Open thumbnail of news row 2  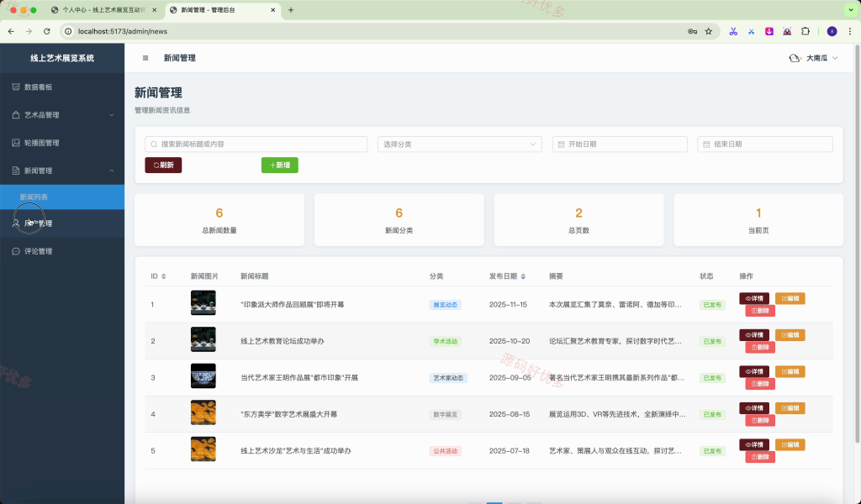[203, 339]
